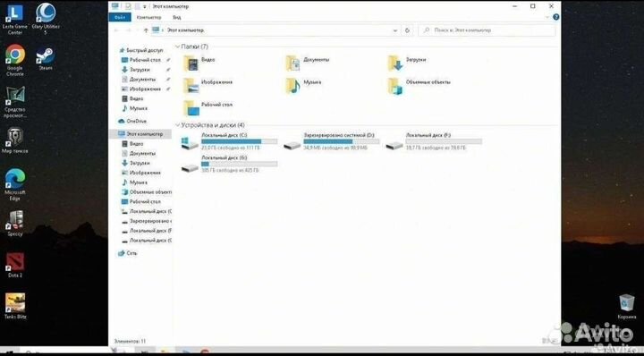Screen dimensions: 644x356
Task: Select Локальный диск (G:) drive
Action: [229, 164]
